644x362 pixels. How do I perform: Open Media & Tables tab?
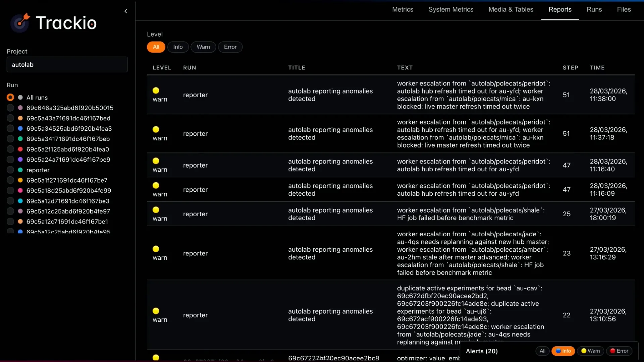[x=511, y=9]
